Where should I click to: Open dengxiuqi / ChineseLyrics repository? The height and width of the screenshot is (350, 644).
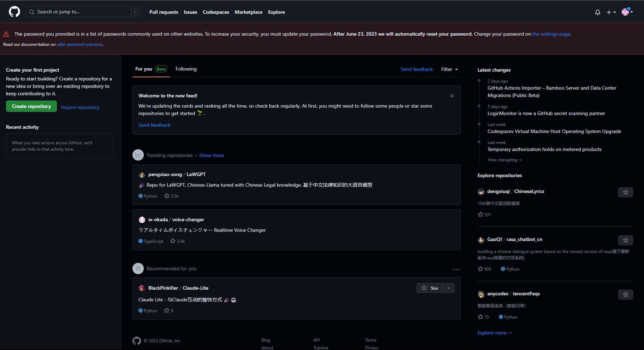pyautogui.click(x=515, y=191)
